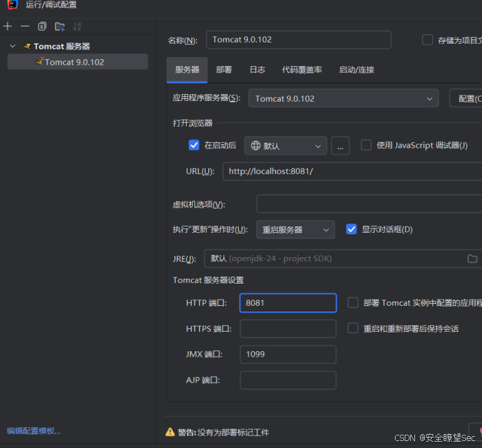Click the 配置 button next to application server
The image size is (482, 448).
(466, 98)
